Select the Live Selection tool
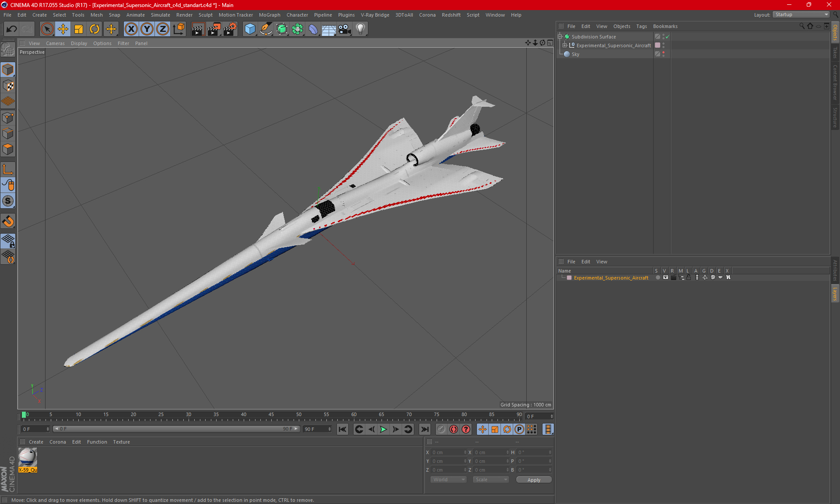Viewport: 840px width, 504px height. pos(47,29)
